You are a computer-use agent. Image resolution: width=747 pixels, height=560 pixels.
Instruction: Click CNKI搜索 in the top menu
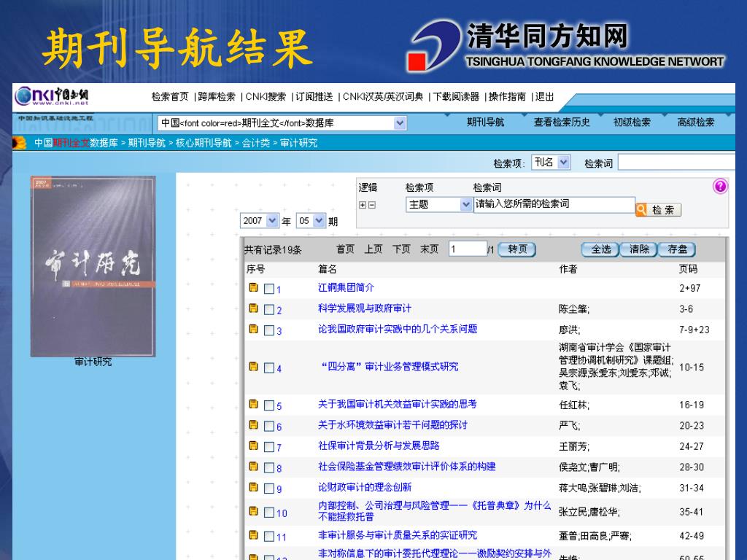266,97
